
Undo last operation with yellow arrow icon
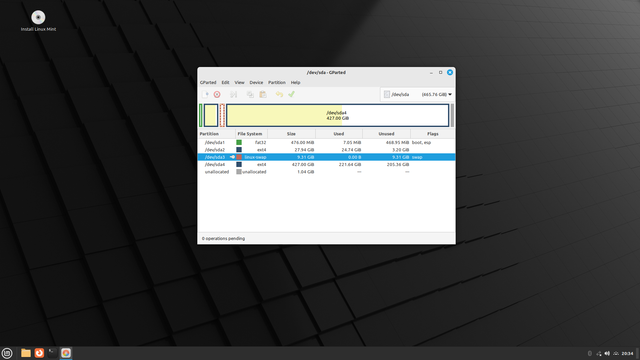pos(279,94)
